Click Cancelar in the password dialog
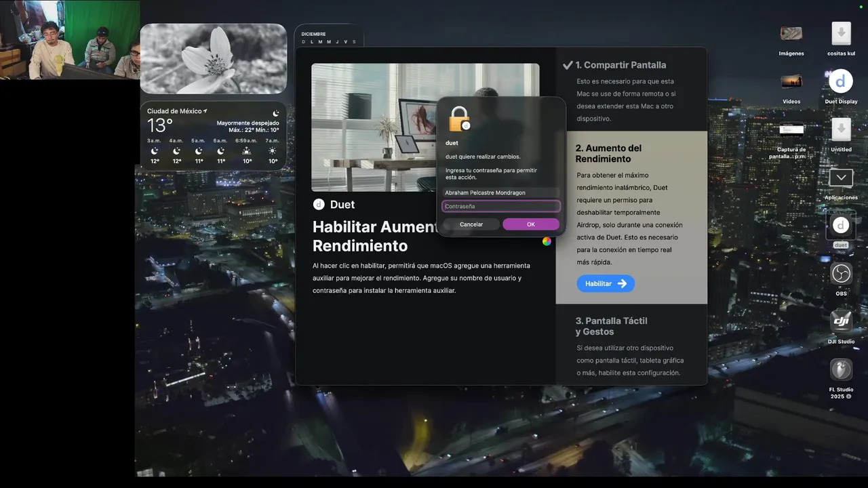The image size is (868, 488). [471, 224]
